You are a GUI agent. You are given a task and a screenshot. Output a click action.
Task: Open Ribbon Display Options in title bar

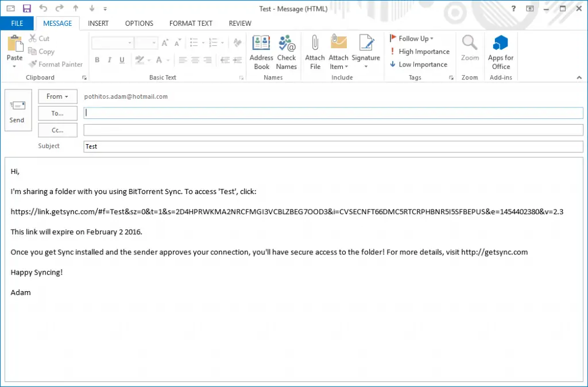(530, 9)
